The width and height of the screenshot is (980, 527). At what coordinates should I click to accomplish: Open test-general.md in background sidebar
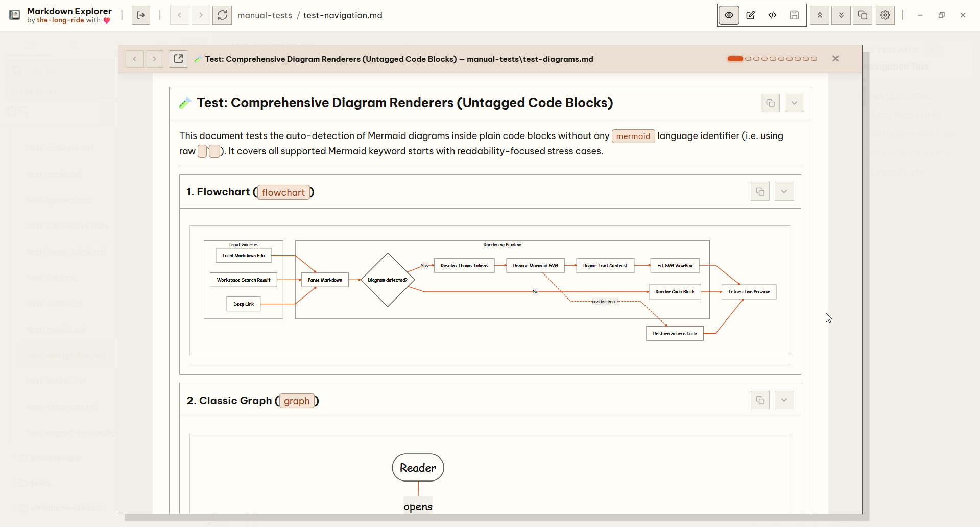59,200
